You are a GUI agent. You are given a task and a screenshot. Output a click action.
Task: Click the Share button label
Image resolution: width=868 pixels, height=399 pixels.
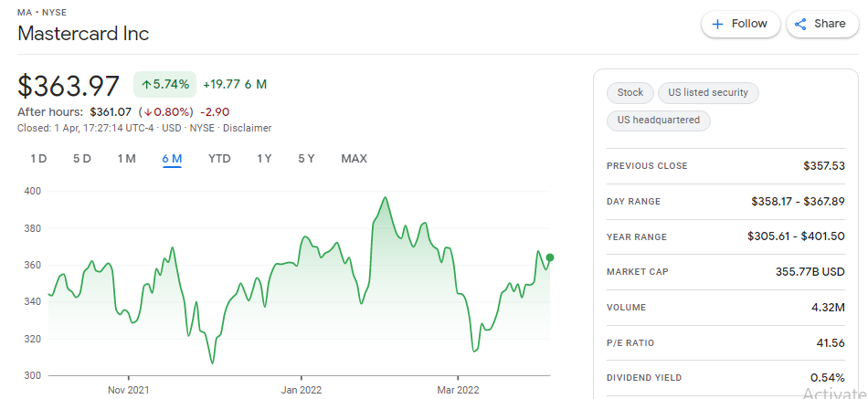830,24
